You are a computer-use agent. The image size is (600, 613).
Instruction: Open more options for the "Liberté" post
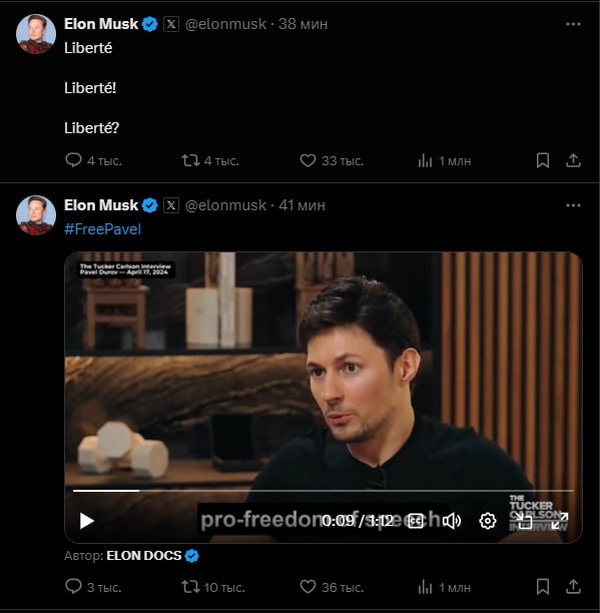point(573,22)
